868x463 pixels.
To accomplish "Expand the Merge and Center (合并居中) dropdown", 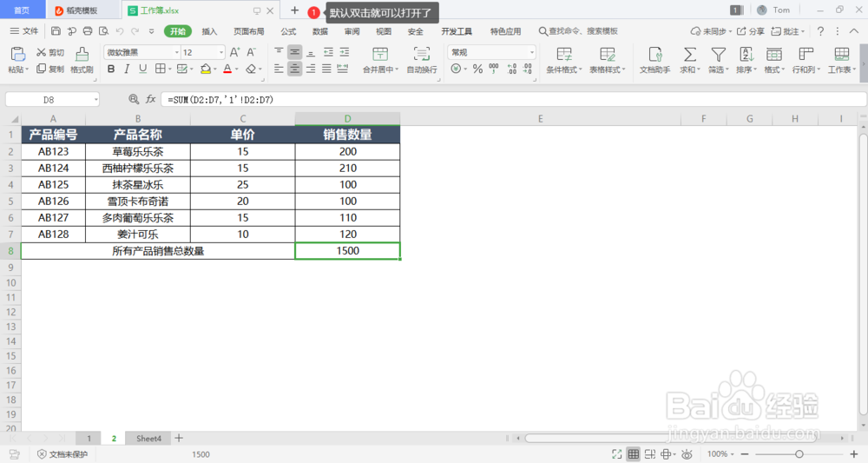I will click(x=397, y=69).
